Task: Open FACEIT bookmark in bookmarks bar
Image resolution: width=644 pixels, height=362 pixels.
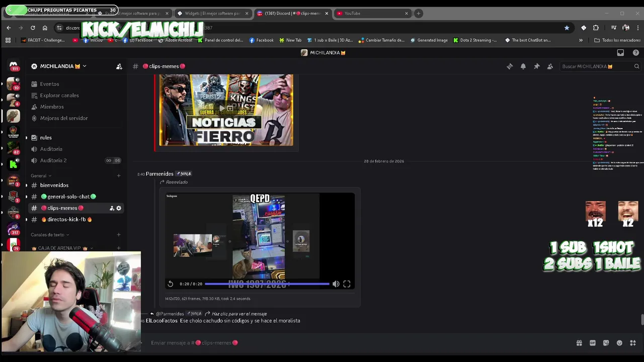Action: pos(43,40)
